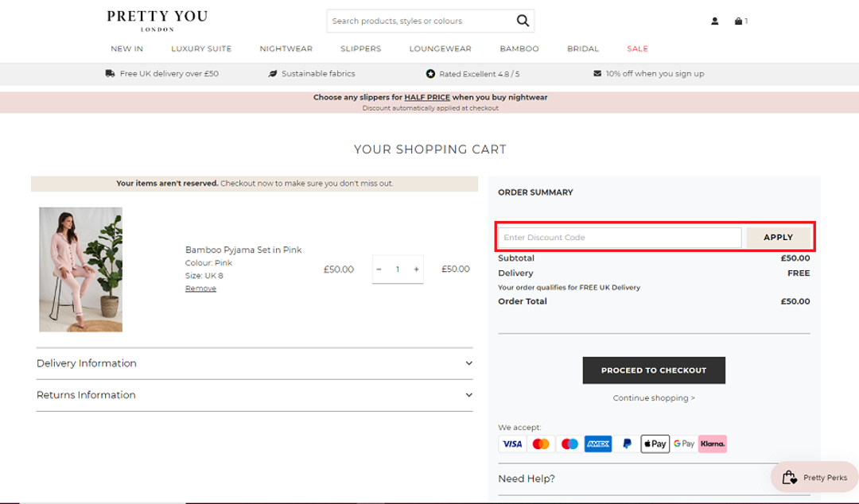This screenshot has width=859, height=504.
Task: Follow the Continue shopping link
Action: [654, 397]
